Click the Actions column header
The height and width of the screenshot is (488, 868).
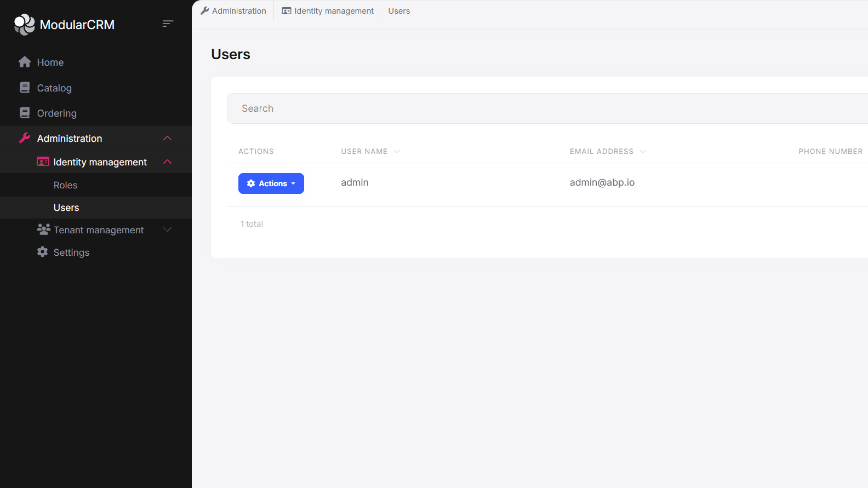coord(256,151)
